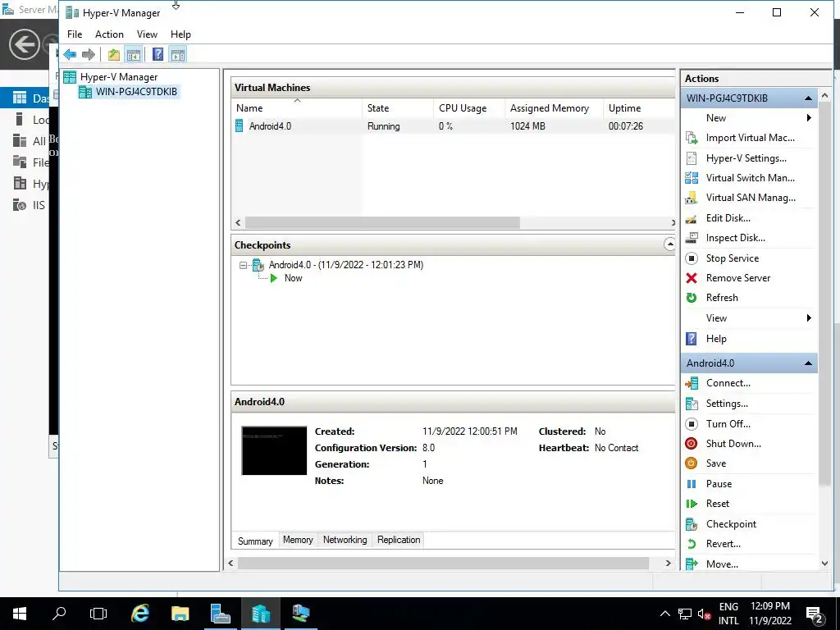The width and height of the screenshot is (840, 630).
Task: Open Internet Explorer from taskbar
Action: click(140, 614)
